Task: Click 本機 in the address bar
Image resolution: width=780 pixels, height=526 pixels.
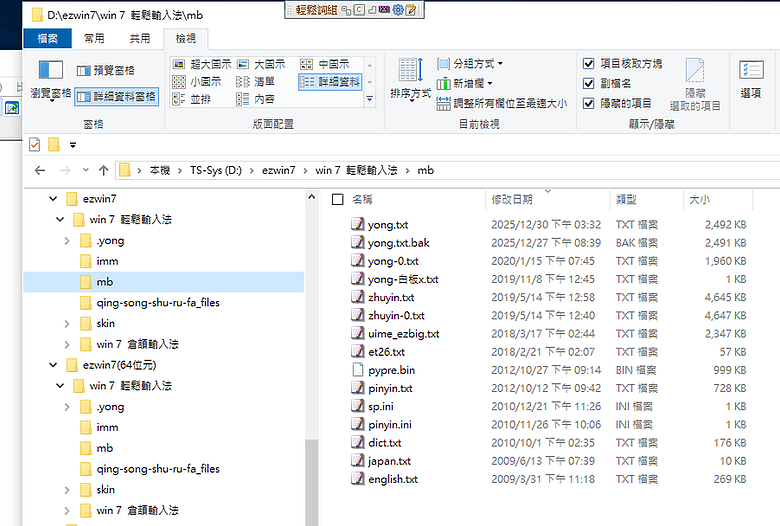Action: pyautogui.click(x=160, y=171)
